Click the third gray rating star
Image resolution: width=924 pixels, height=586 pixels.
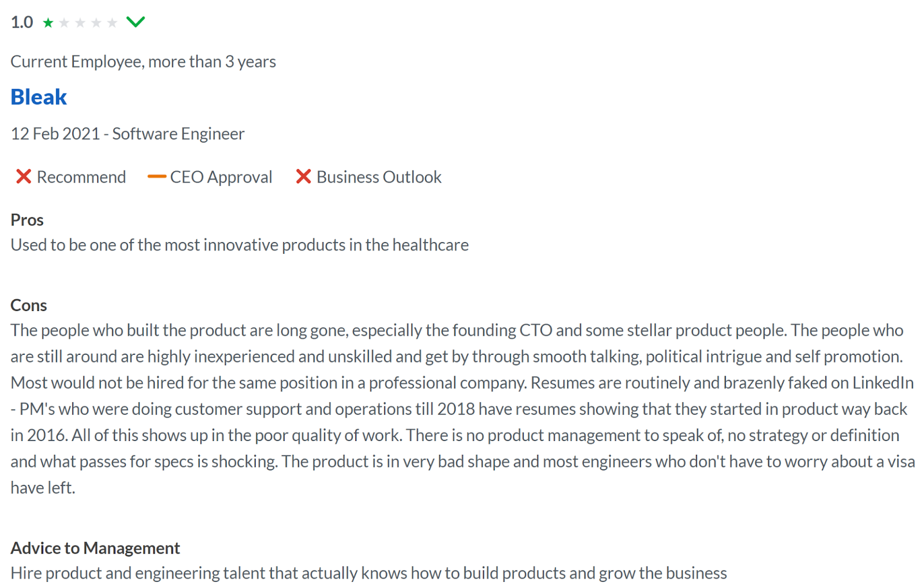pyautogui.click(x=80, y=23)
